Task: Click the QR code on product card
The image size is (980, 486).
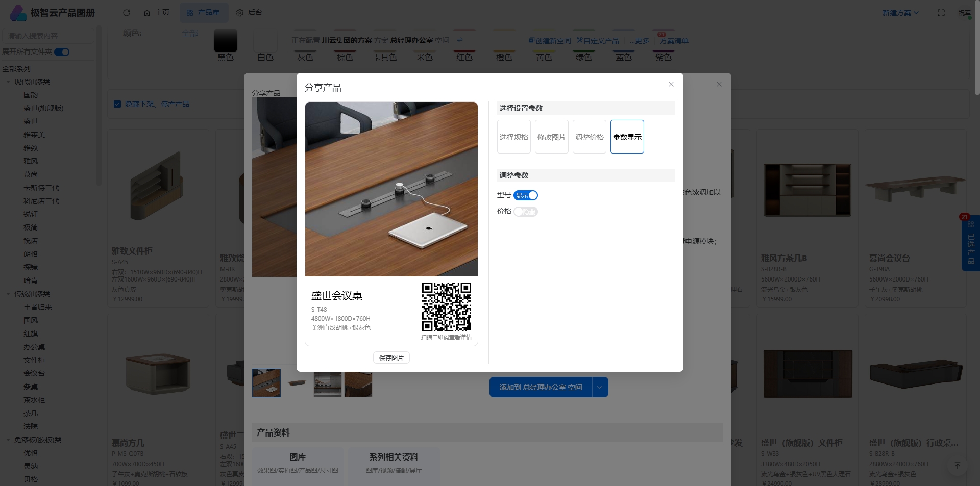Action: click(x=446, y=307)
